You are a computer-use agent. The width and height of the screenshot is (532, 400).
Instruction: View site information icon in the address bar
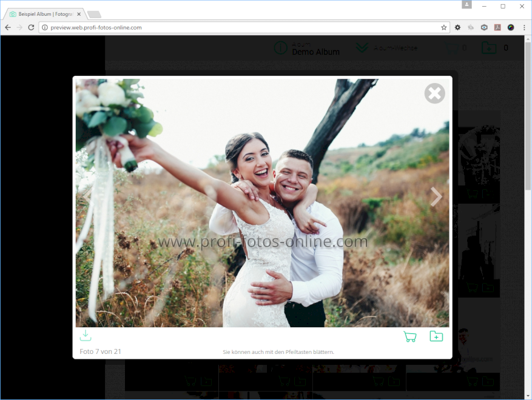tap(45, 27)
